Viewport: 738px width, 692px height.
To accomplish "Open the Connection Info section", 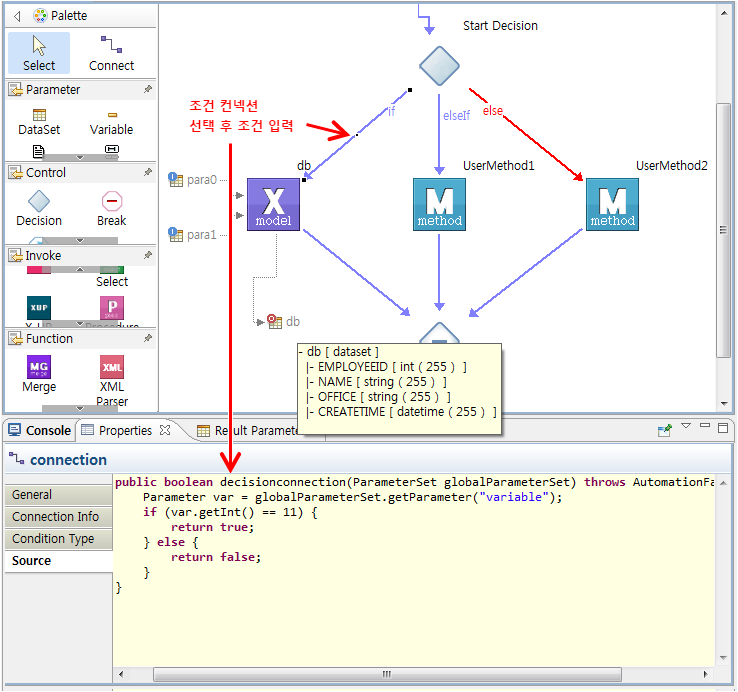I will (x=55, y=517).
